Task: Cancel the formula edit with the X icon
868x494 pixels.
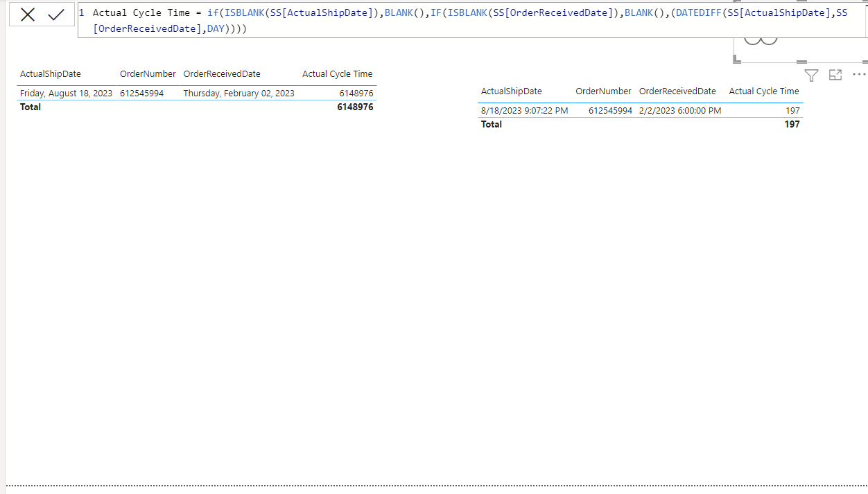Action: (28, 15)
